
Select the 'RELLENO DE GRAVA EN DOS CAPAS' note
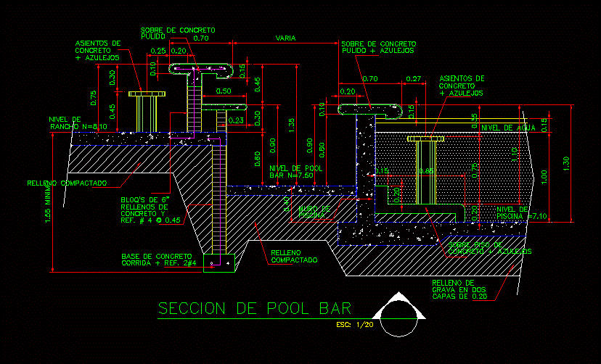point(459,290)
